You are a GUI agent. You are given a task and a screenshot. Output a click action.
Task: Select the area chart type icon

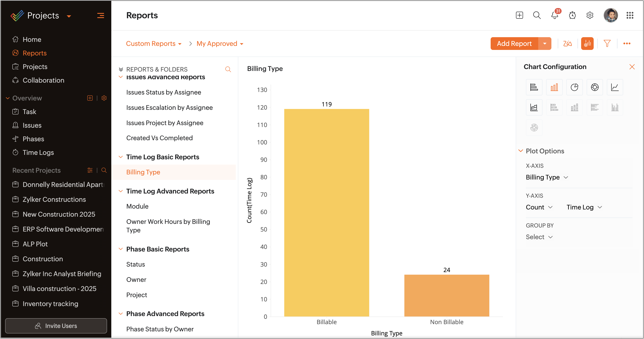pos(534,107)
